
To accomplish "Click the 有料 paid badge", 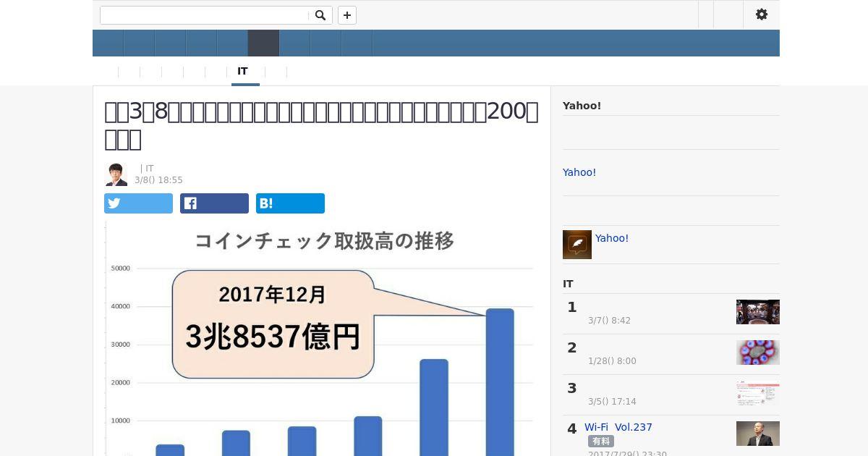I will [601, 441].
